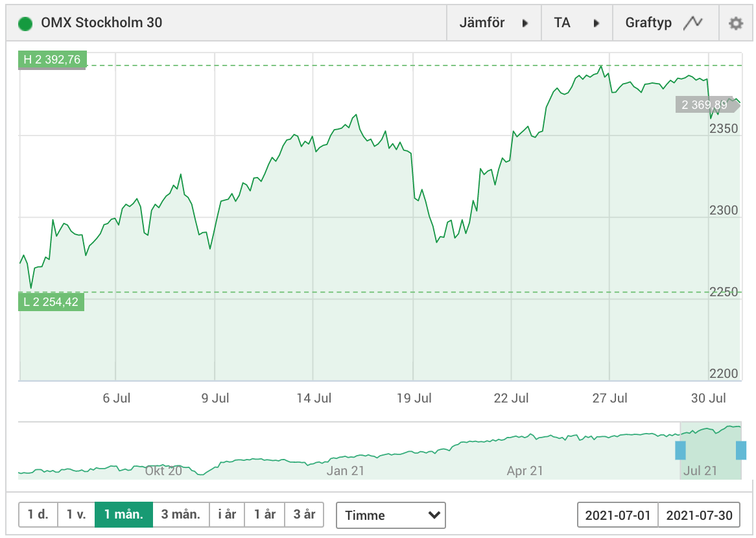This screenshot has width=756, height=538.
Task: Select the 1 d. time range
Action: coord(38,515)
